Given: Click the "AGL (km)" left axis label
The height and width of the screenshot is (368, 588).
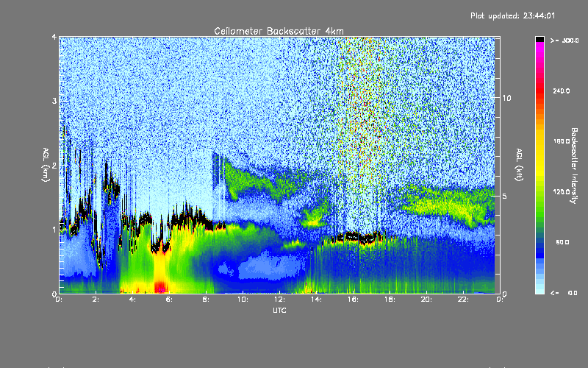Looking at the screenshot, I should pyautogui.click(x=46, y=165).
